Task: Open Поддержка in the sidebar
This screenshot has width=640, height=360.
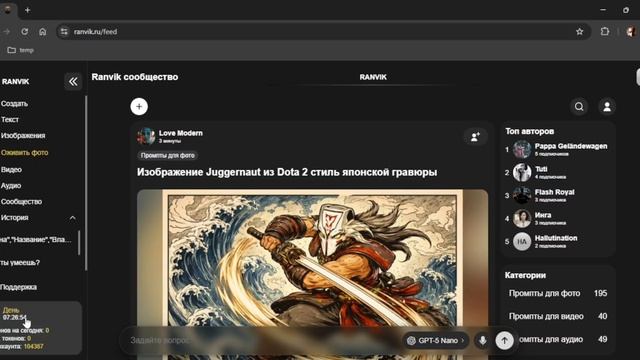Action: tap(19, 287)
